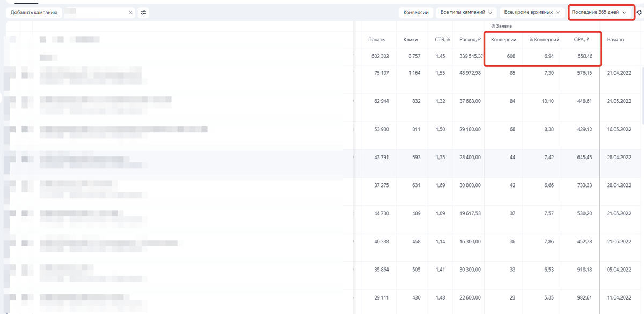Open table column settings gear
644x314 pixels.
pos(639,13)
